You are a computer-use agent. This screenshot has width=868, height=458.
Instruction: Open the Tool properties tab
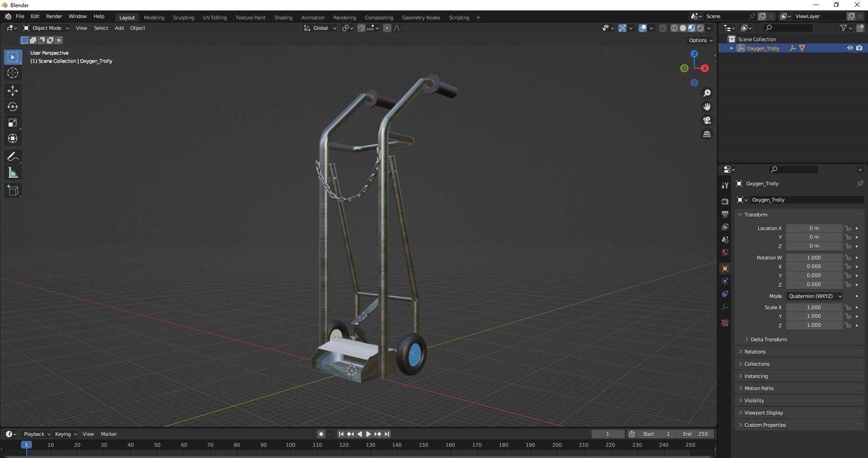725,185
